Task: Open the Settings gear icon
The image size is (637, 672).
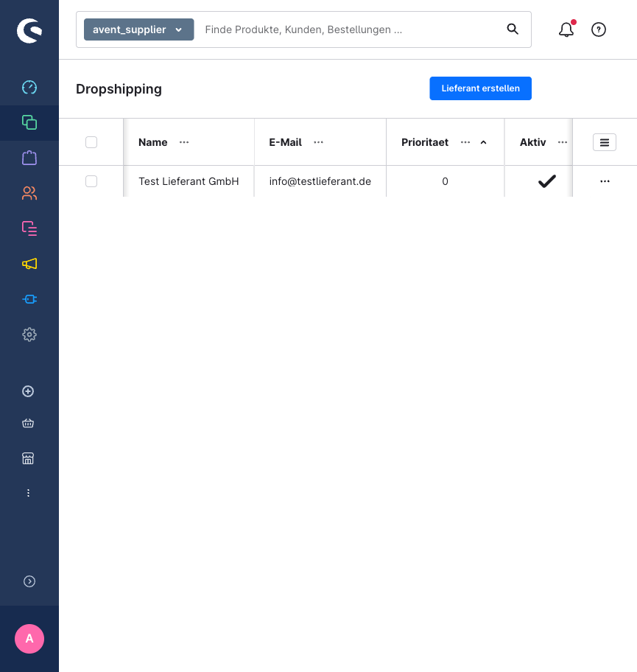Action: 29,335
